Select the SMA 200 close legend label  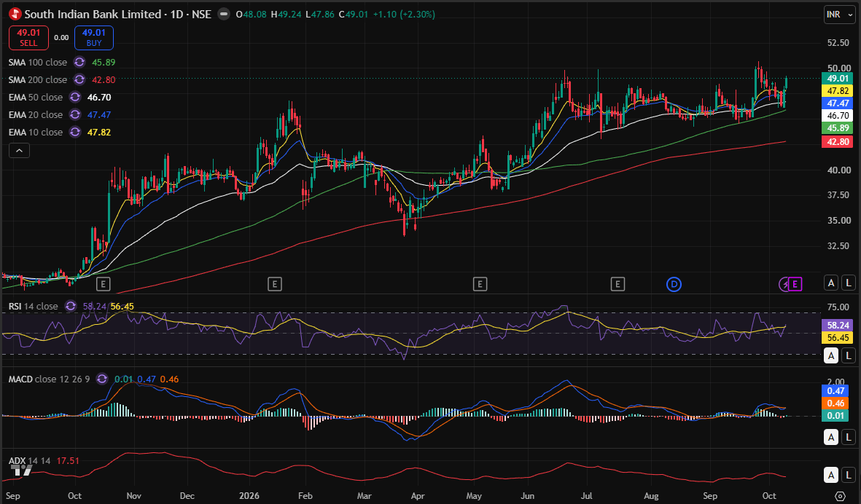pyautogui.click(x=37, y=80)
